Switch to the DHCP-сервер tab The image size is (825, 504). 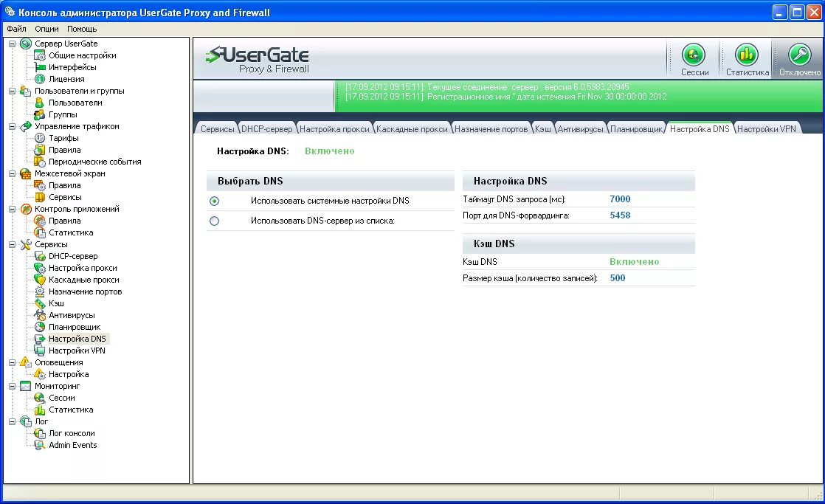point(266,129)
